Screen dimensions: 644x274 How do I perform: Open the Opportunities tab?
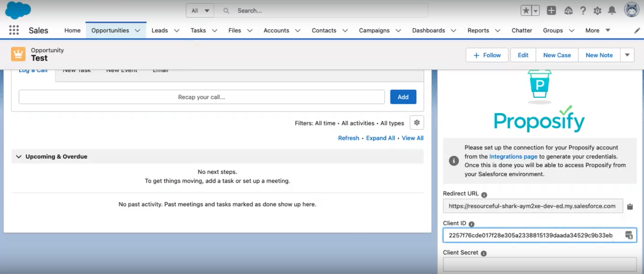pyautogui.click(x=110, y=30)
